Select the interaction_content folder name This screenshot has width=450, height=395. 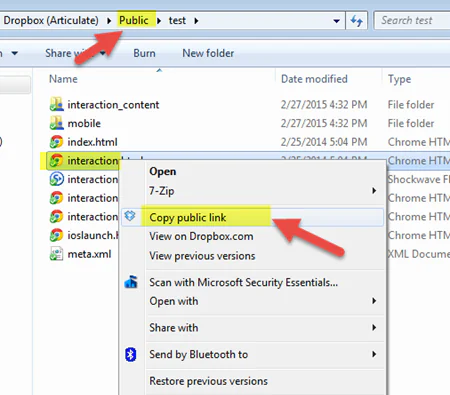point(113,105)
